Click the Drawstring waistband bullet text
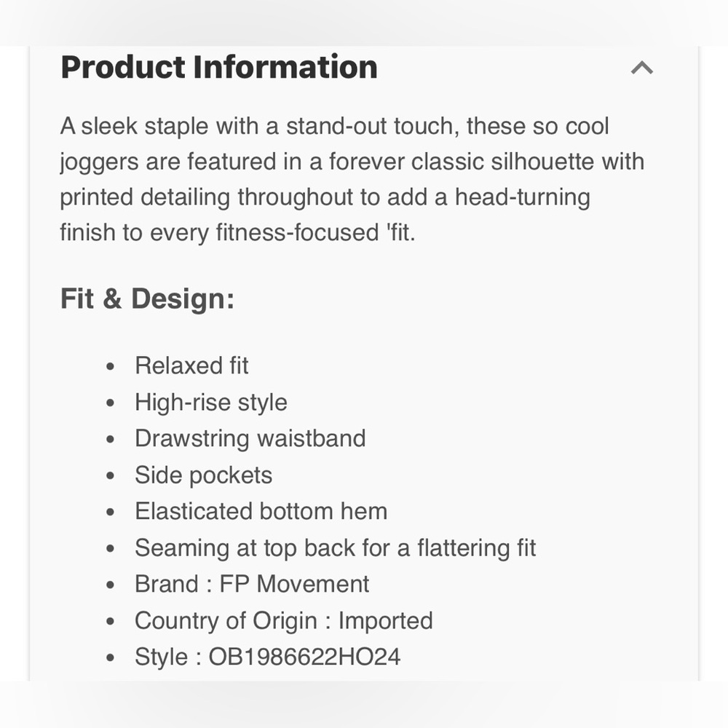The height and width of the screenshot is (728, 728). pyautogui.click(x=250, y=438)
